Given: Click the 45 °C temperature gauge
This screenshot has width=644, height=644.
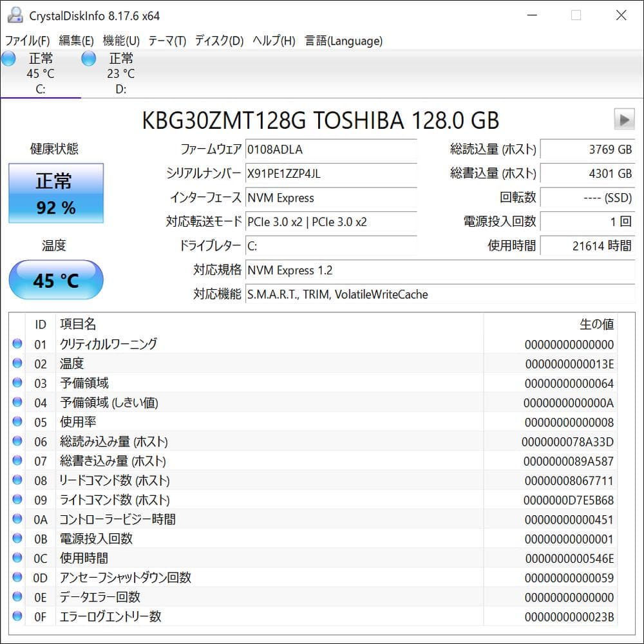Looking at the screenshot, I should [x=56, y=279].
